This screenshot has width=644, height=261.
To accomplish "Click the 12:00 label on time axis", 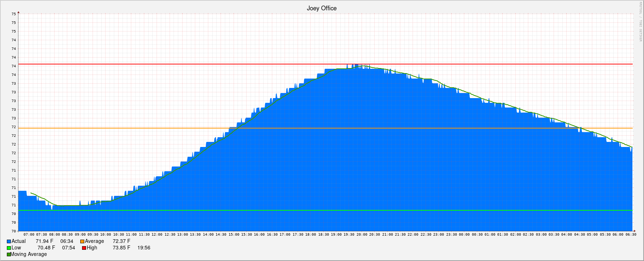I will tap(157, 235).
